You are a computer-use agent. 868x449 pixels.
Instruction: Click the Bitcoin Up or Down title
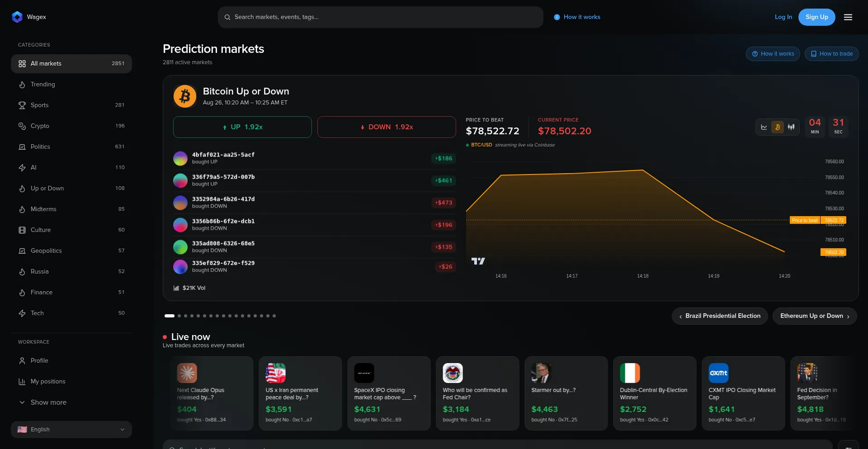point(246,91)
